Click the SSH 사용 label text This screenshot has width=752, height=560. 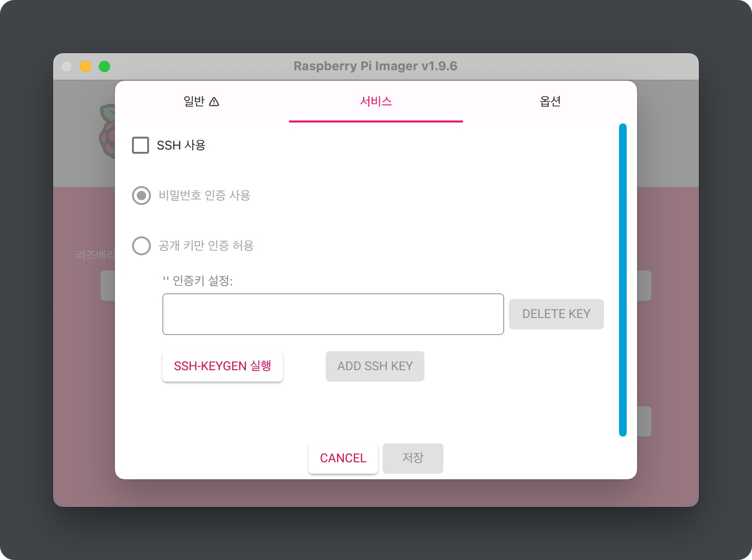pos(181,145)
